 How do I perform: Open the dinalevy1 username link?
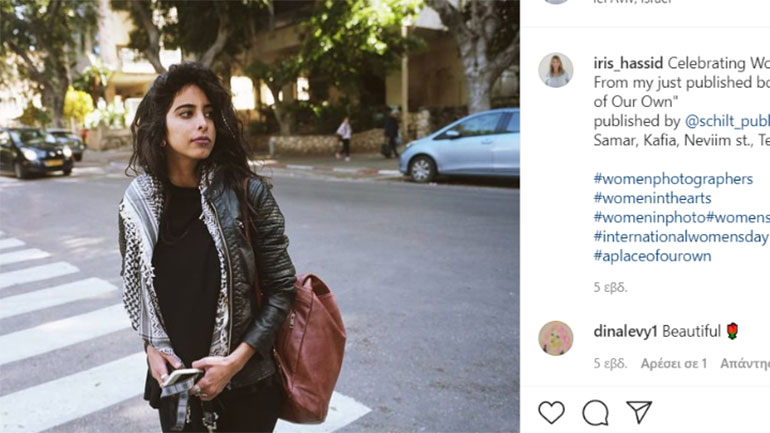[x=625, y=331]
